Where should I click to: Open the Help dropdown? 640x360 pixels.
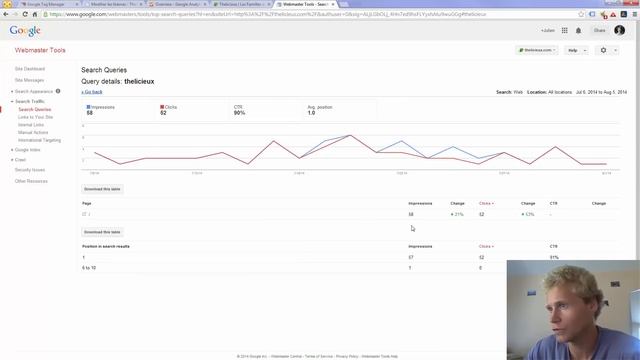pyautogui.click(x=576, y=50)
